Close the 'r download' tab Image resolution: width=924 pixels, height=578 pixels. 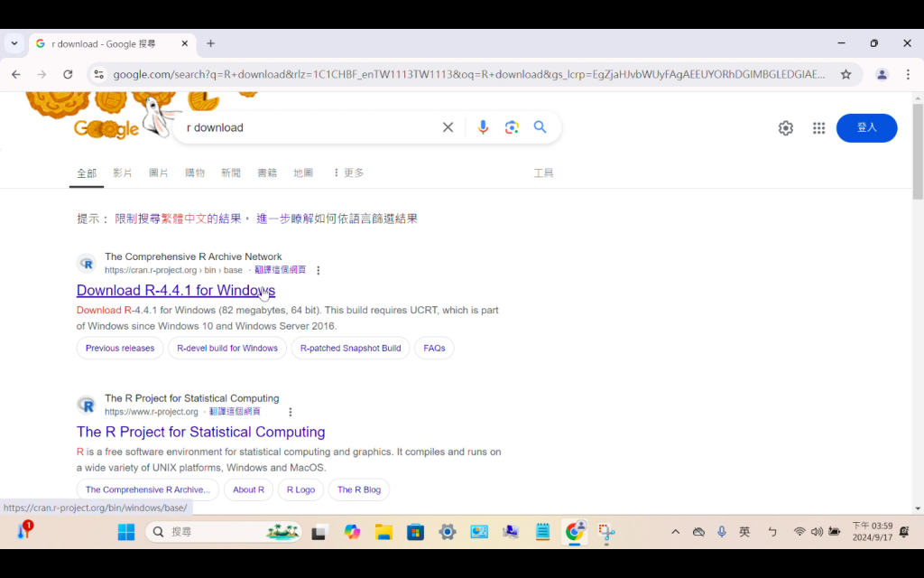(x=184, y=43)
